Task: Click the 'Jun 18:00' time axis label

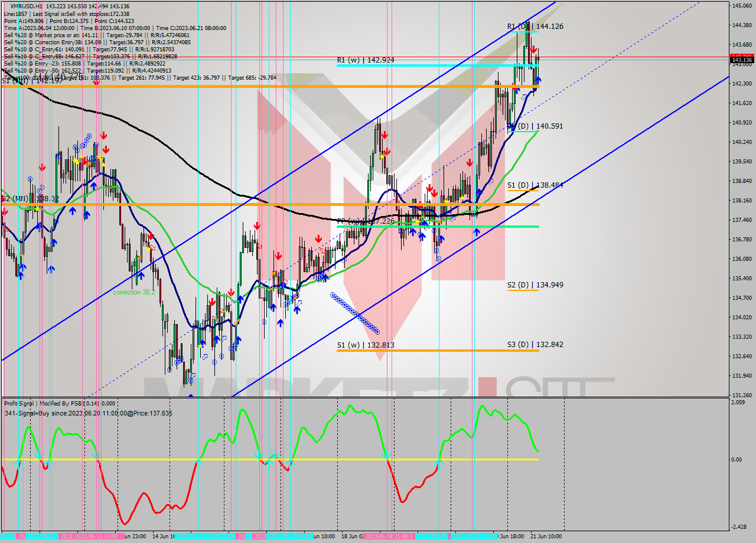Action: tap(511, 537)
